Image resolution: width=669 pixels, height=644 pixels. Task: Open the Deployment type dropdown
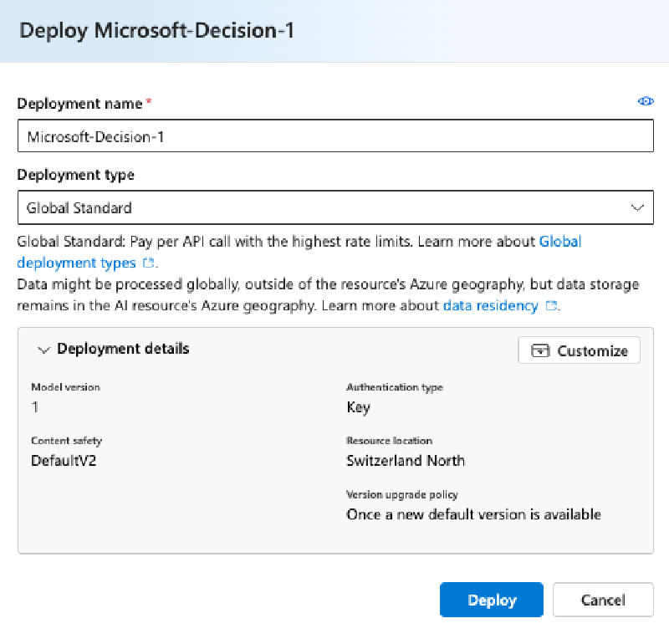click(x=335, y=207)
